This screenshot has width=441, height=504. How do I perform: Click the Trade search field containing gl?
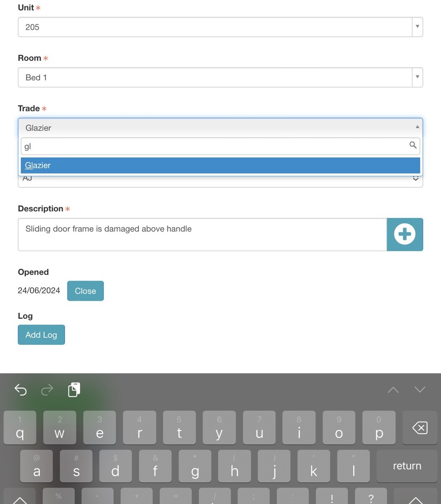tap(214, 146)
